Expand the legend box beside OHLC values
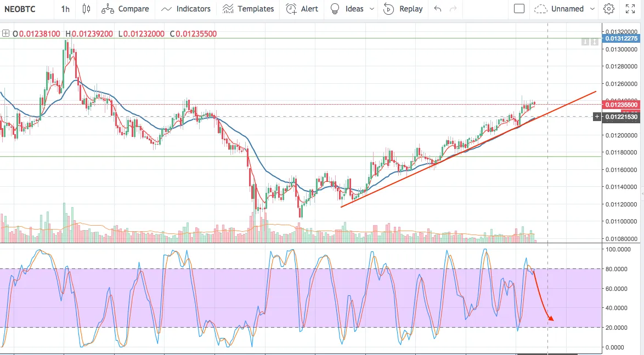644x355 pixels. coord(5,33)
